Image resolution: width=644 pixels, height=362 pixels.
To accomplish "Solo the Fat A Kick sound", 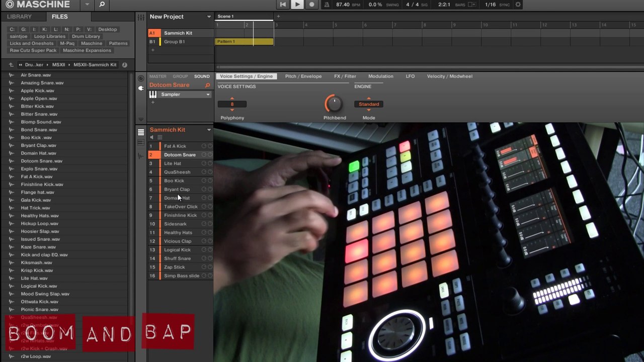I will click(x=210, y=146).
